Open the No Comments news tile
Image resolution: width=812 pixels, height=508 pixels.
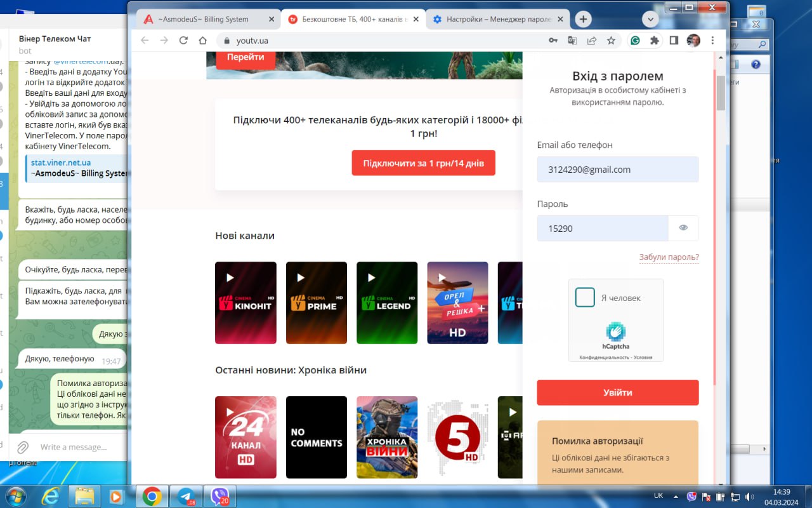[317, 438]
